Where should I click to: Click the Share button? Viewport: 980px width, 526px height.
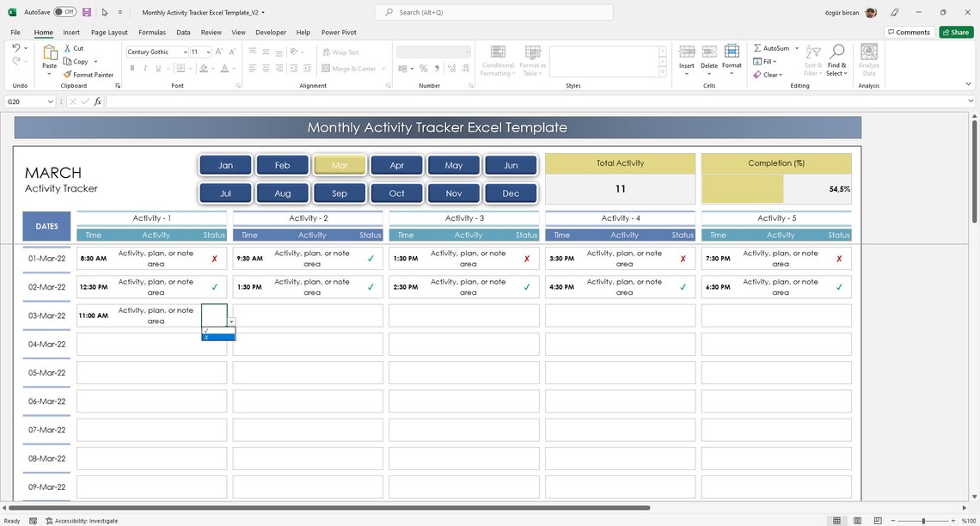pyautogui.click(x=955, y=32)
